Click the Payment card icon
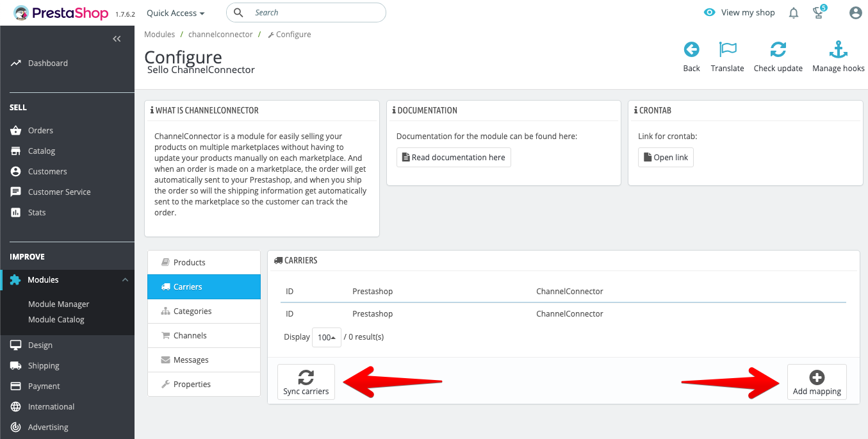 15,386
